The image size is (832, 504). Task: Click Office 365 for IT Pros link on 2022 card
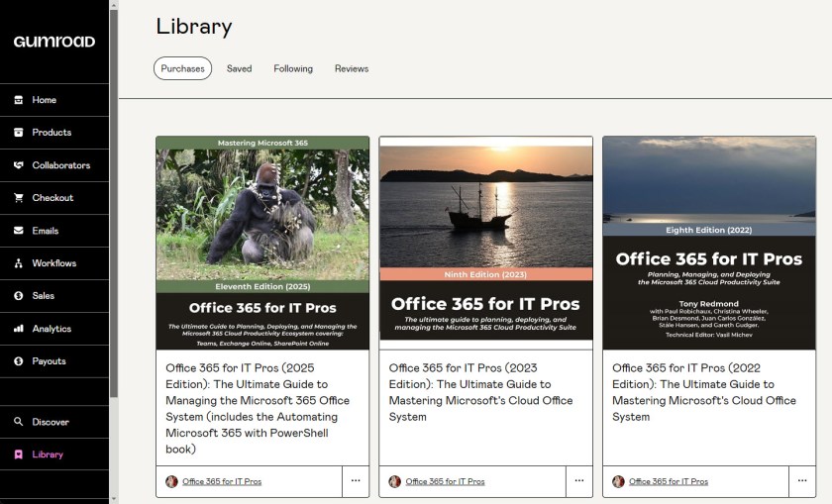[669, 481]
